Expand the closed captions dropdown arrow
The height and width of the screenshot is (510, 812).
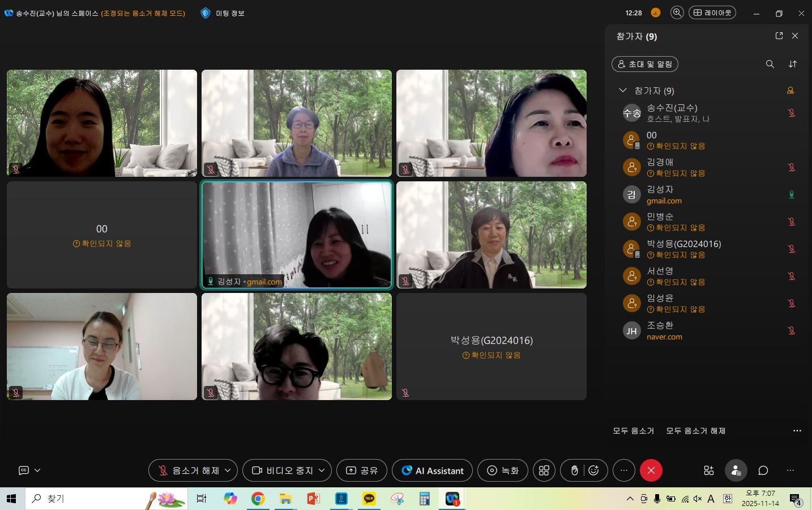[x=37, y=470]
